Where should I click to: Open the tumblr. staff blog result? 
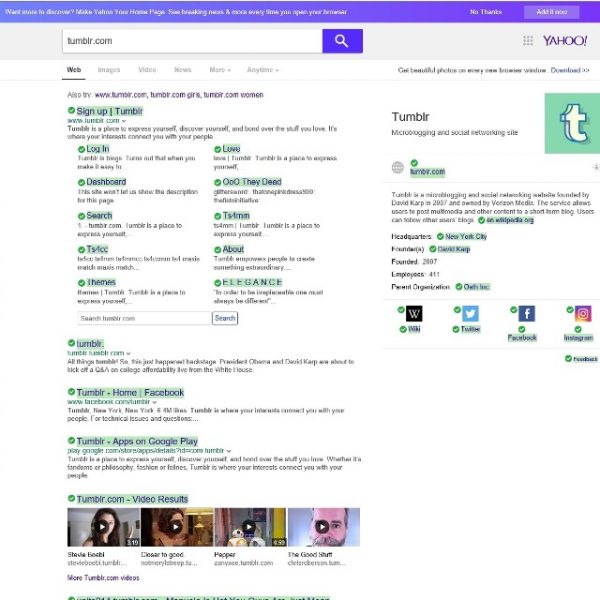[x=90, y=344]
